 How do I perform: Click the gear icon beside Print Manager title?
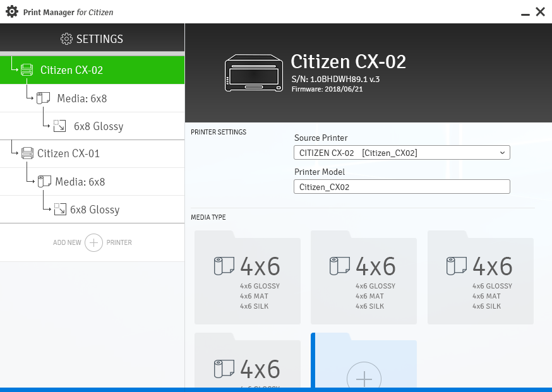(x=12, y=11)
